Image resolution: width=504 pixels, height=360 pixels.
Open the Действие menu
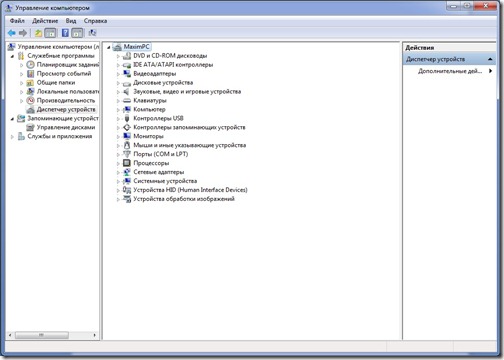[45, 21]
